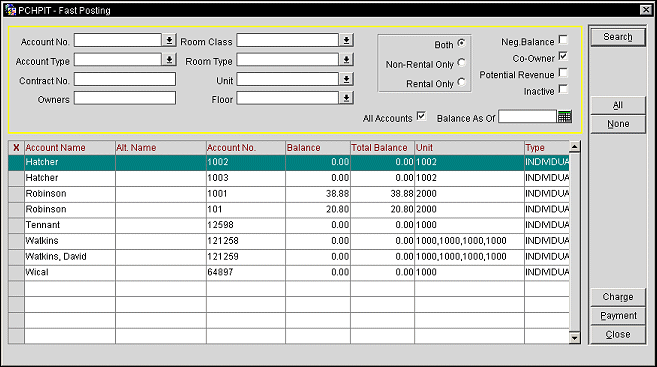Enable the Neg.Balance checkbox
This screenshot has width=657, height=367.
563,40
